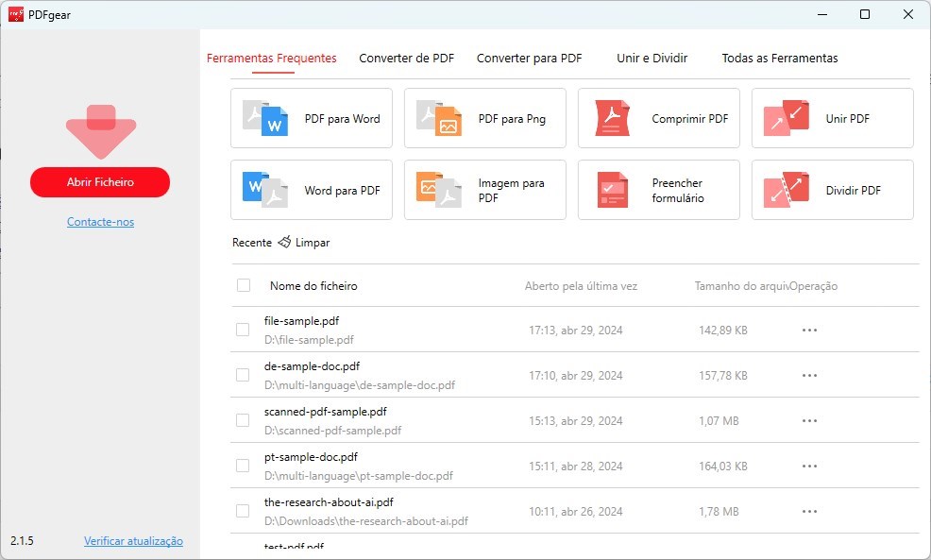
Task: Tick the checkbox next to scanned-pdf-sample.pdf
Action: pyautogui.click(x=243, y=420)
